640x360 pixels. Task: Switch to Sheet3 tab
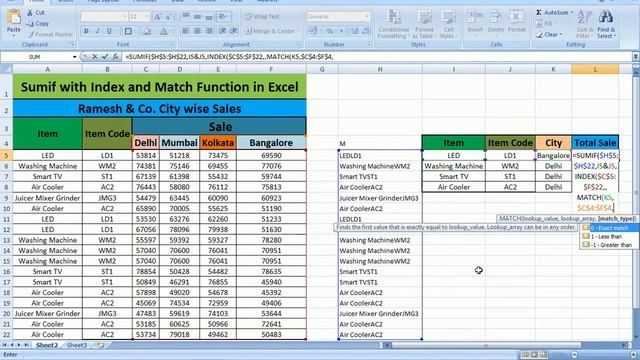click(77, 345)
